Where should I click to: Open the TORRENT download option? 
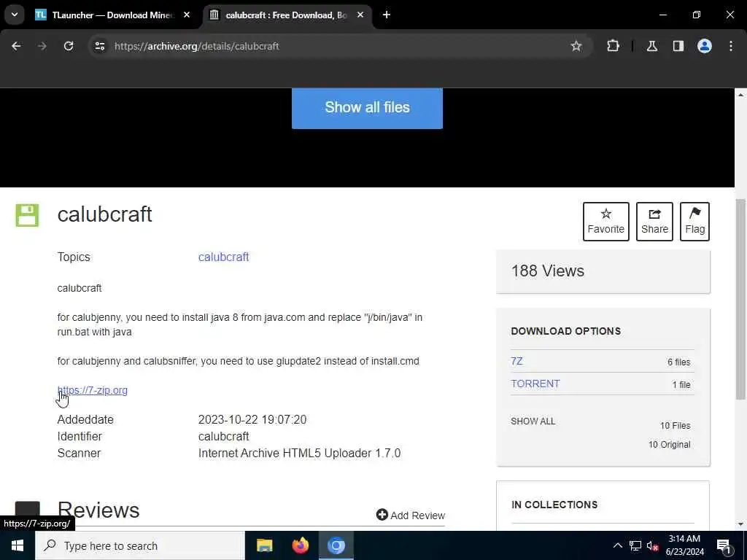535,384
